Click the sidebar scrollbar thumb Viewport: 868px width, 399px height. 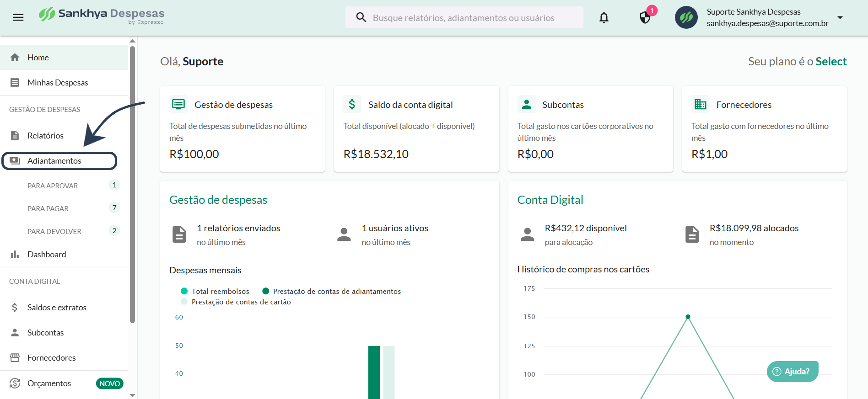point(132,185)
